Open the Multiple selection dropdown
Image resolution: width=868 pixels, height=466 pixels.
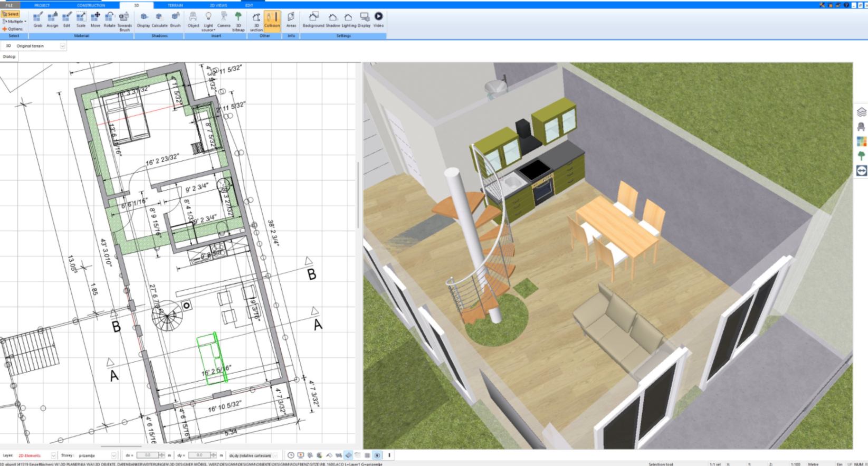pos(14,22)
